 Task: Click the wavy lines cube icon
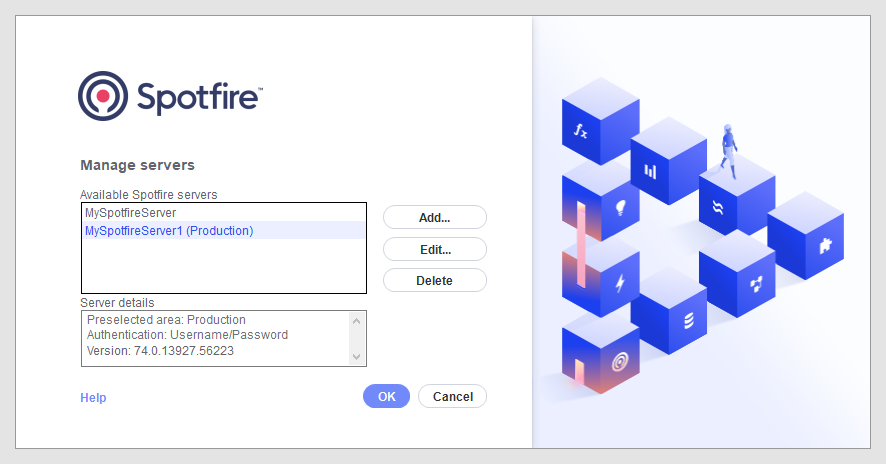click(x=716, y=207)
